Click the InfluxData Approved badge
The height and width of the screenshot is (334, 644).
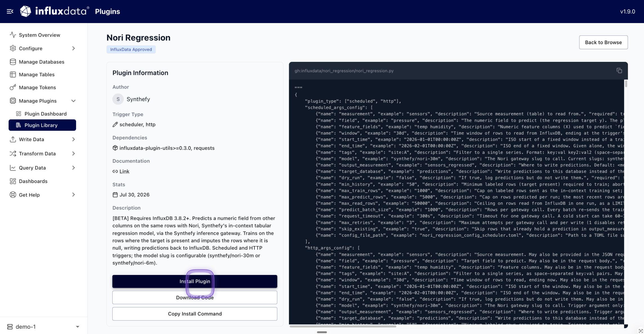click(x=131, y=49)
